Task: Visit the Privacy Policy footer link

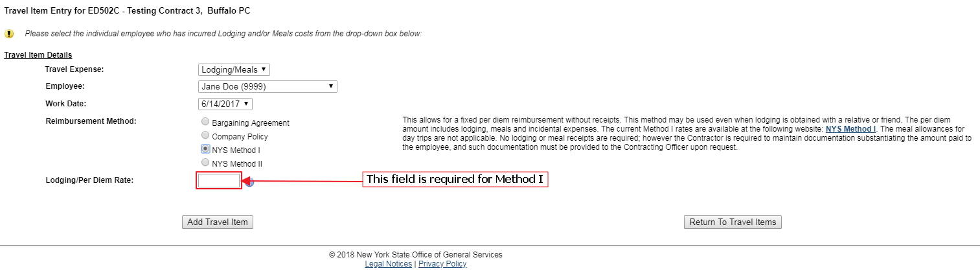Action: point(442,264)
